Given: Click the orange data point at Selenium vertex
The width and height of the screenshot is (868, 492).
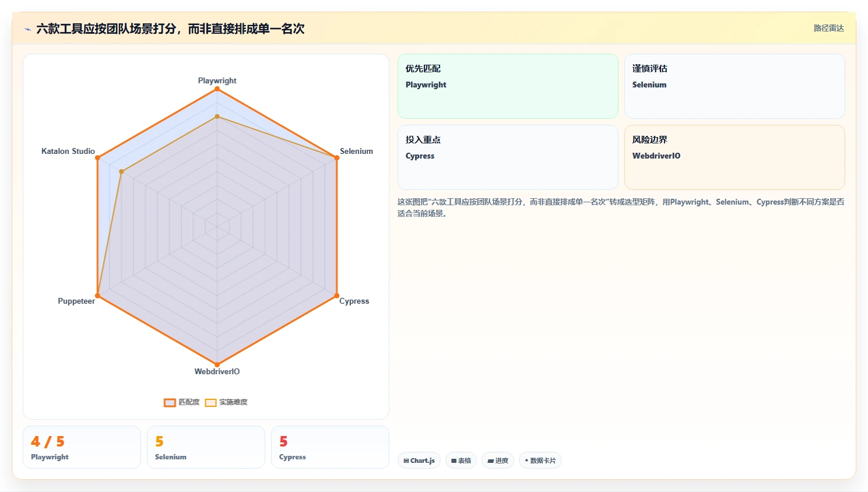Looking at the screenshot, I should pyautogui.click(x=336, y=158).
